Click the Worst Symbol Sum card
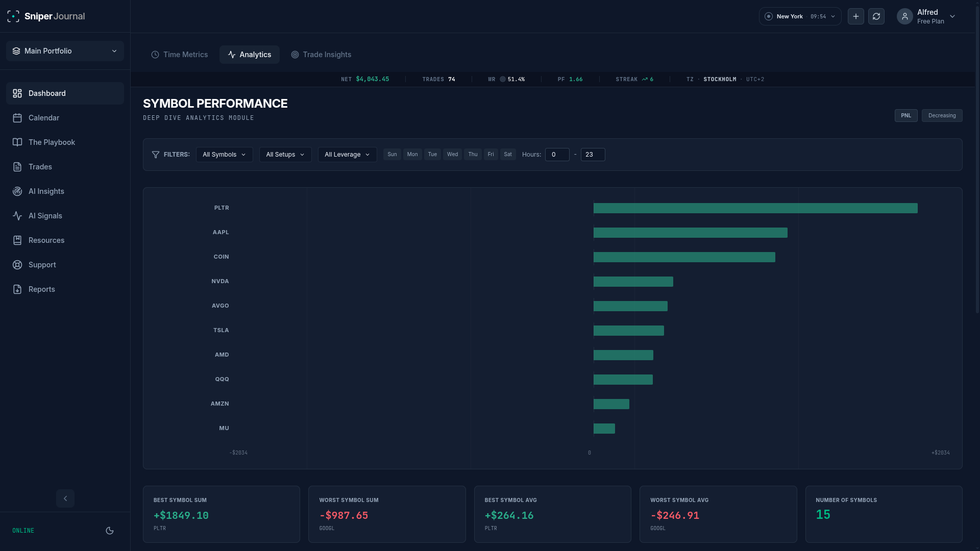Image resolution: width=980 pixels, height=551 pixels. pyautogui.click(x=387, y=514)
